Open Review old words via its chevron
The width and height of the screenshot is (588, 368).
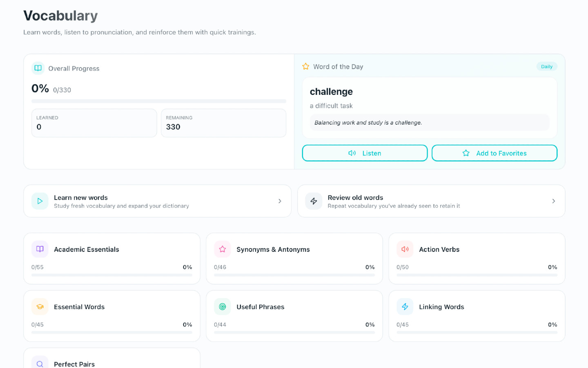pos(554,201)
